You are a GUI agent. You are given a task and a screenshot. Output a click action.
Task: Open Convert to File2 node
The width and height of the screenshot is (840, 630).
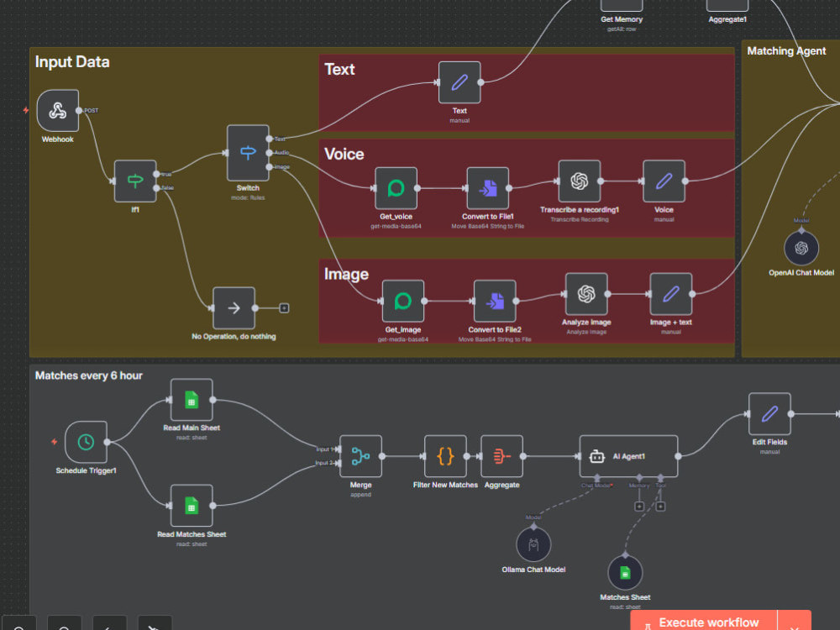click(x=495, y=301)
